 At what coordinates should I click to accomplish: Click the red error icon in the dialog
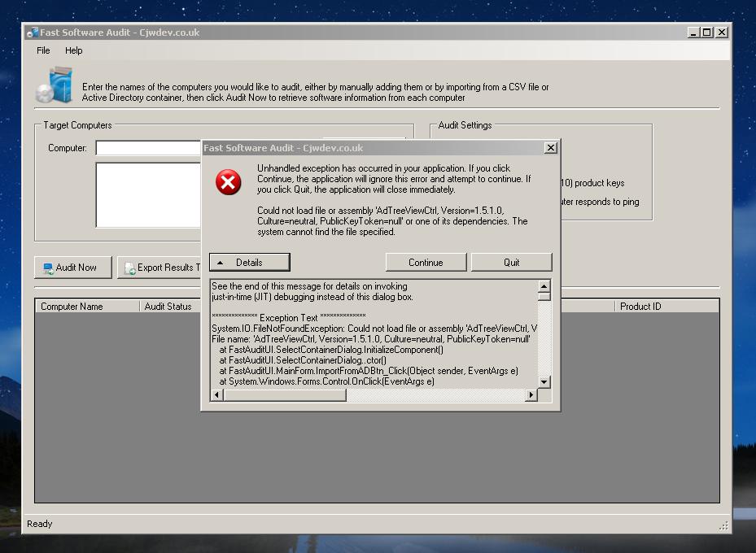(x=228, y=182)
